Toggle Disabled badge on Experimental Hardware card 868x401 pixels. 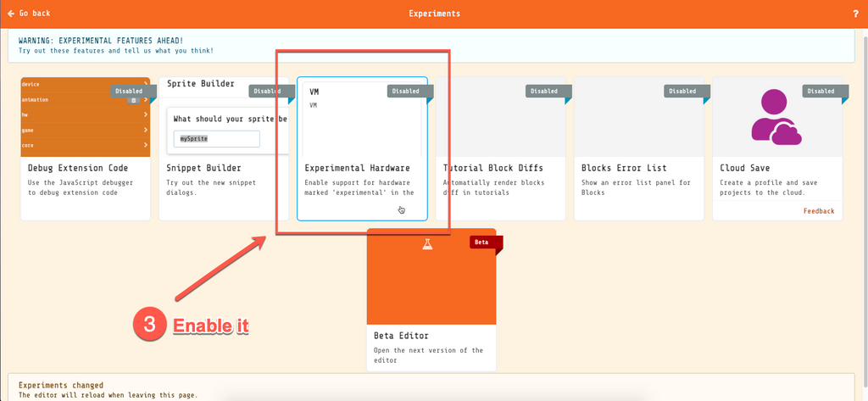pyautogui.click(x=406, y=91)
